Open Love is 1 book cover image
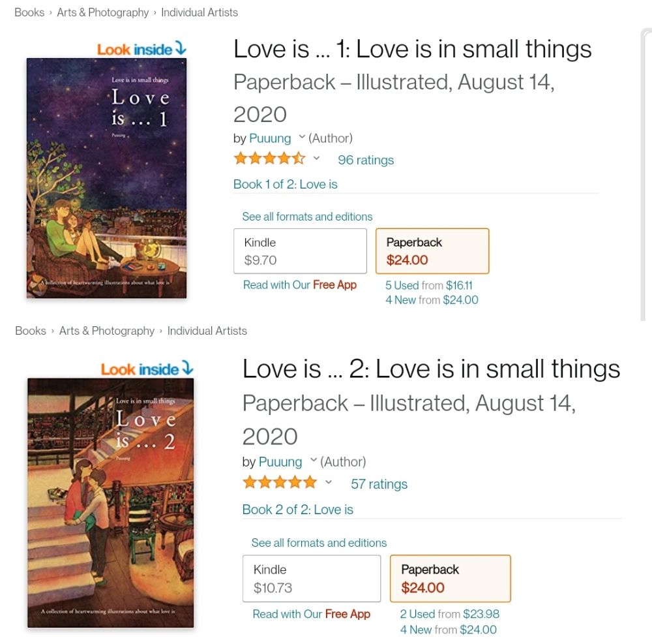The height and width of the screenshot is (644, 652). click(x=106, y=178)
